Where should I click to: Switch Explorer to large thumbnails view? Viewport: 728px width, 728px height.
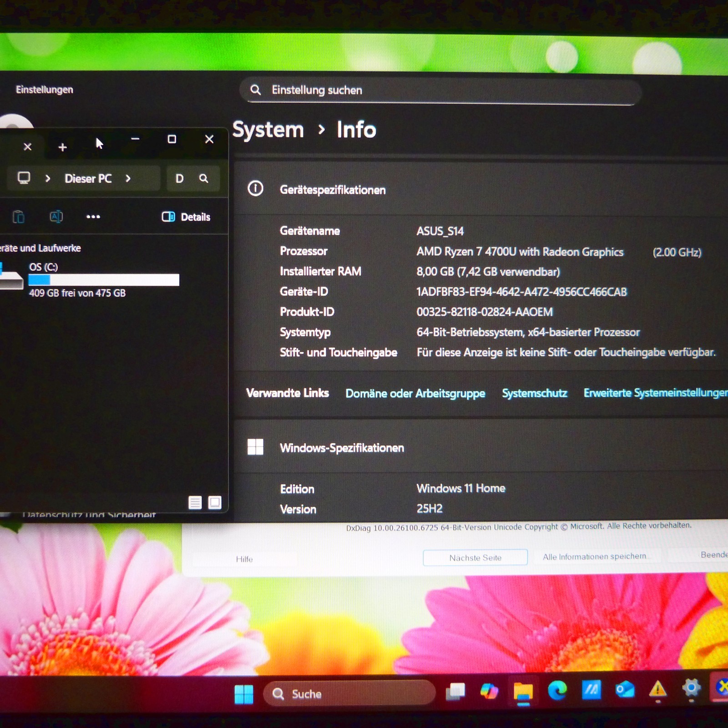coord(215,502)
